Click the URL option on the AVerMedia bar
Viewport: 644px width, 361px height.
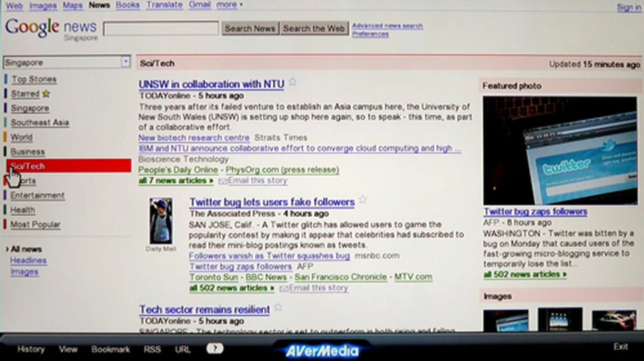click(182, 349)
